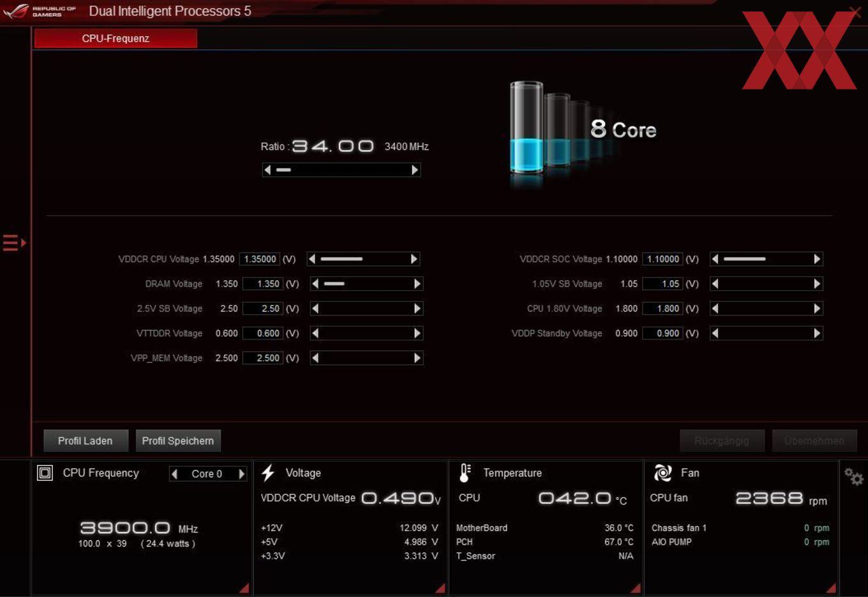Lower VPP_MEM Voltage left arrow

click(x=315, y=358)
